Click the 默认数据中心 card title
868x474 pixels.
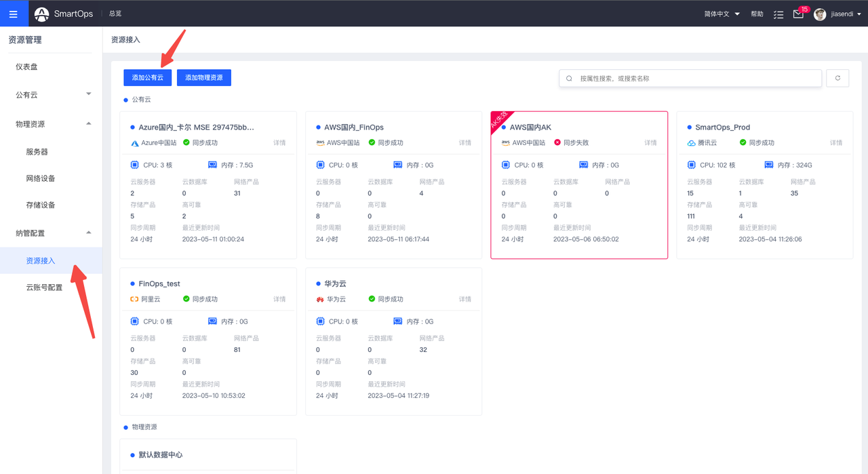point(161,455)
